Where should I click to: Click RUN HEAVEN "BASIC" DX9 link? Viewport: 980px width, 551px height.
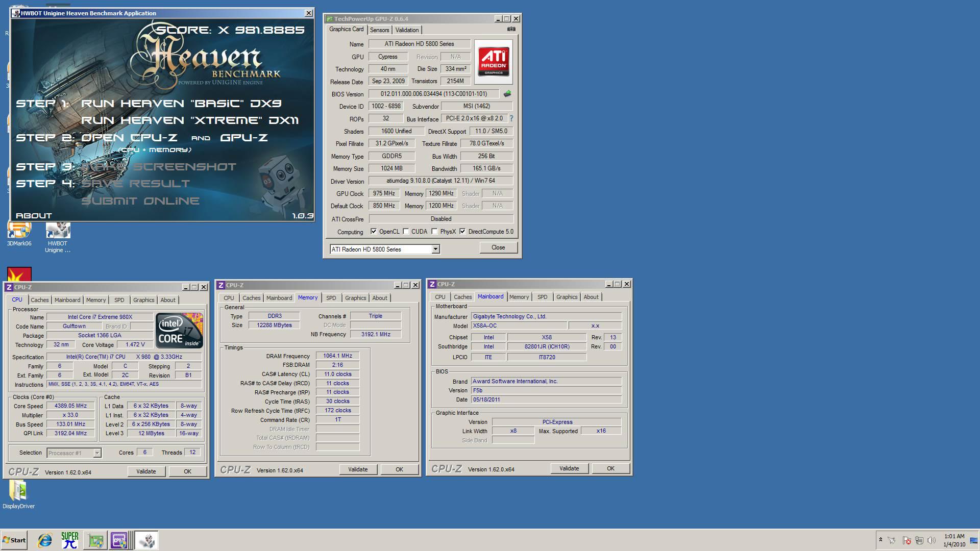181,104
